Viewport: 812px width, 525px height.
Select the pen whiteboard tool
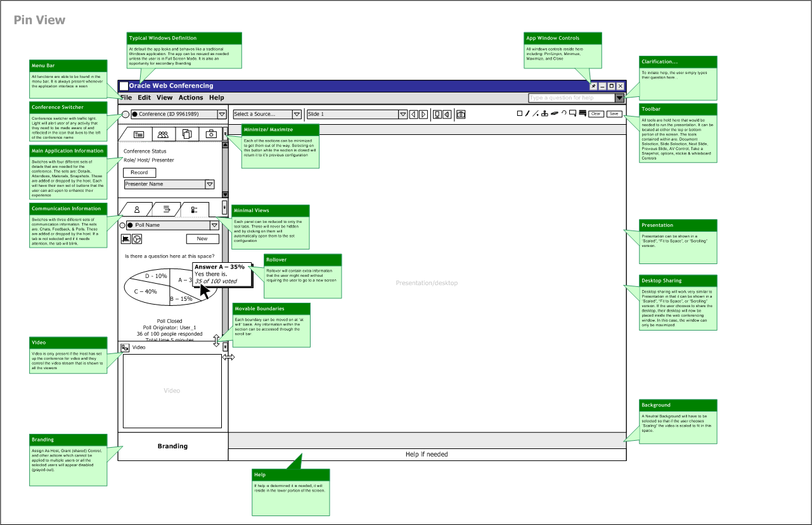click(527, 113)
